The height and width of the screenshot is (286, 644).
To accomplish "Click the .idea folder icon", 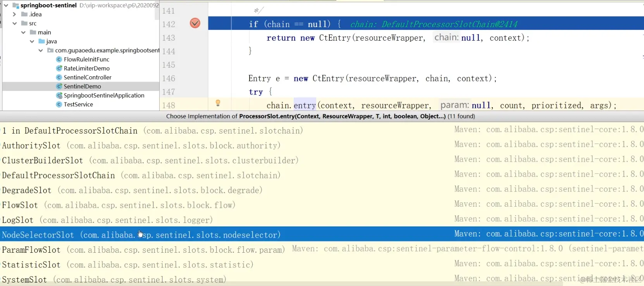I will [x=24, y=14].
